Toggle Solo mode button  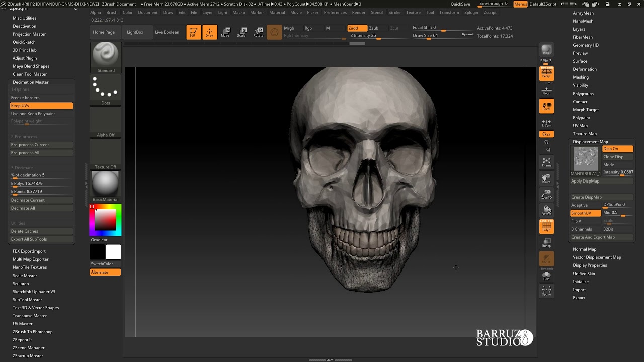click(x=546, y=275)
